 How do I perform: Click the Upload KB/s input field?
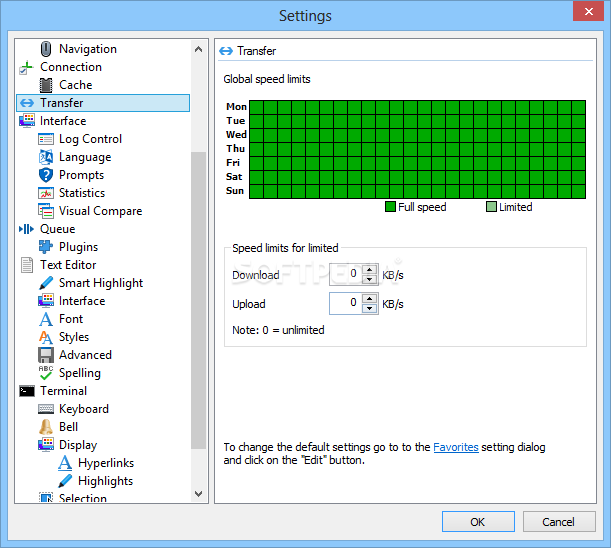[345, 304]
